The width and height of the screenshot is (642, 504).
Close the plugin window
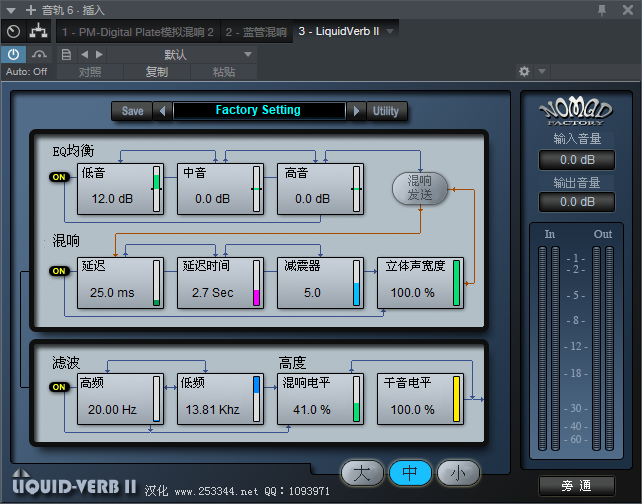[x=628, y=10]
